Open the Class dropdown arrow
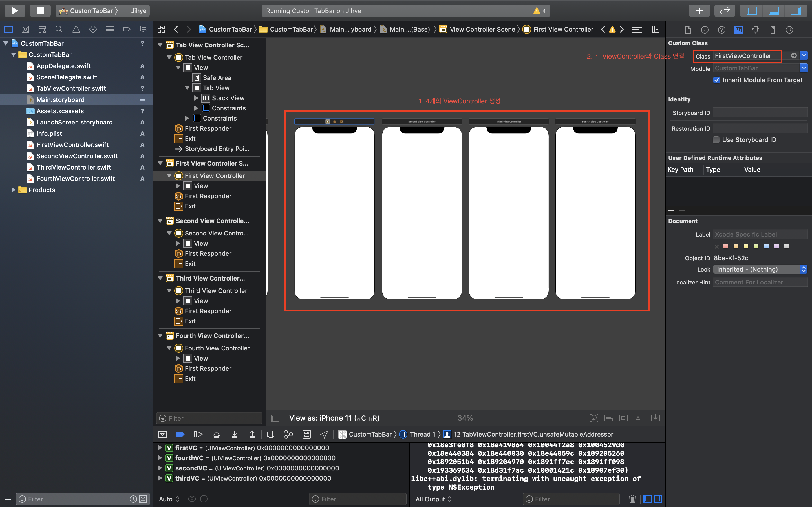The height and width of the screenshot is (507, 812). (804, 56)
